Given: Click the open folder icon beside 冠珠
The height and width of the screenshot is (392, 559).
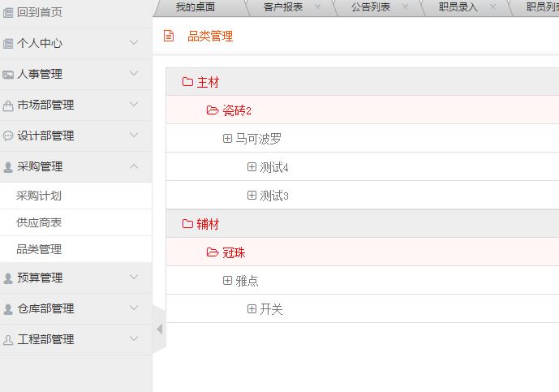Looking at the screenshot, I should [213, 252].
